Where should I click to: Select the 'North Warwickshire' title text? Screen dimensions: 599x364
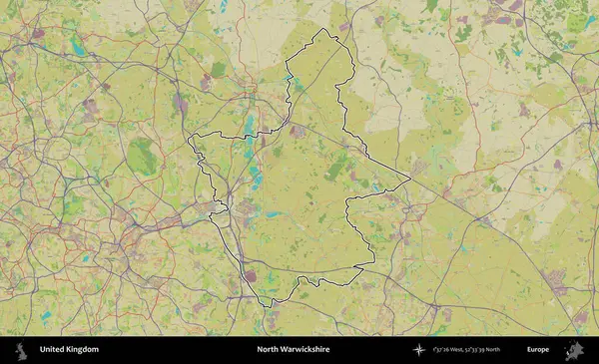[x=293, y=349]
